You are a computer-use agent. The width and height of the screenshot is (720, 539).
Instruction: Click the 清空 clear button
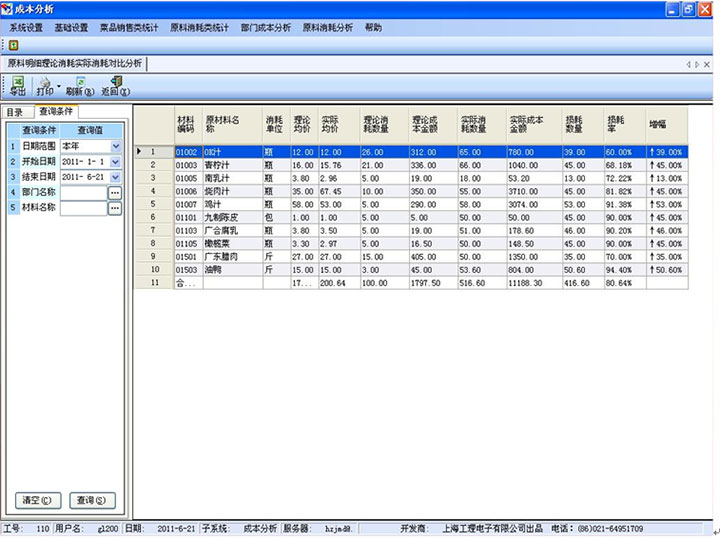(38, 500)
